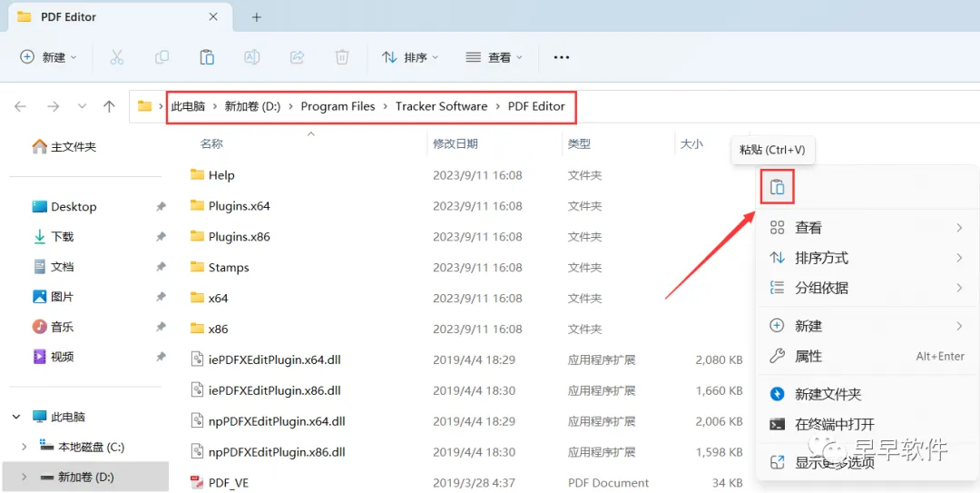980x493 pixels.
Task: Open 音乐 in the sidebar
Action: pyautogui.click(x=54, y=327)
